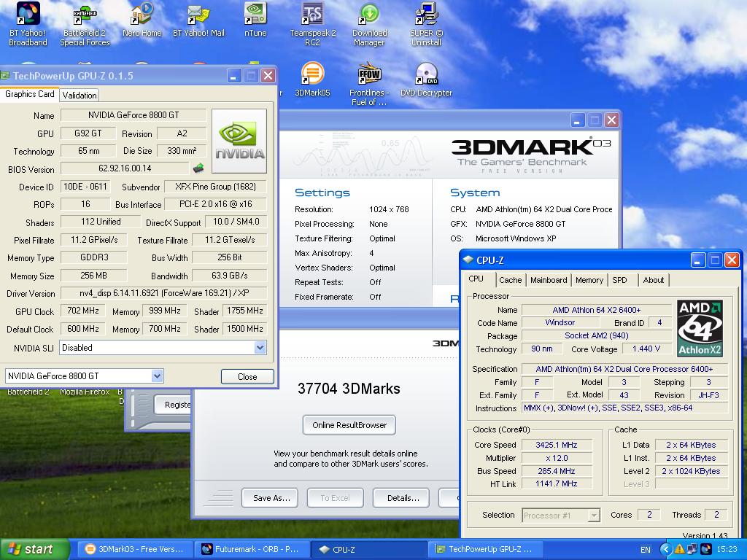Click the GPU-Z title bar icon
This screenshot has height=560, width=747.
pos(5,75)
